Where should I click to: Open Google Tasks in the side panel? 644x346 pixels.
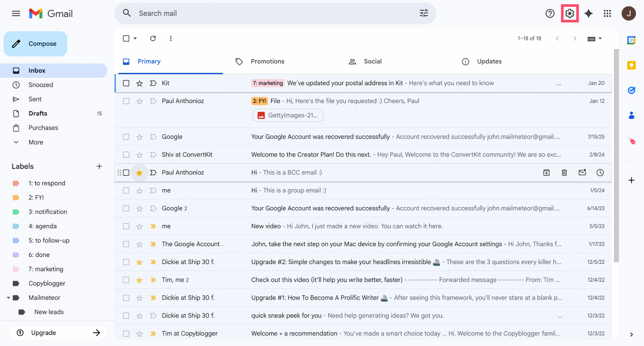tap(631, 90)
